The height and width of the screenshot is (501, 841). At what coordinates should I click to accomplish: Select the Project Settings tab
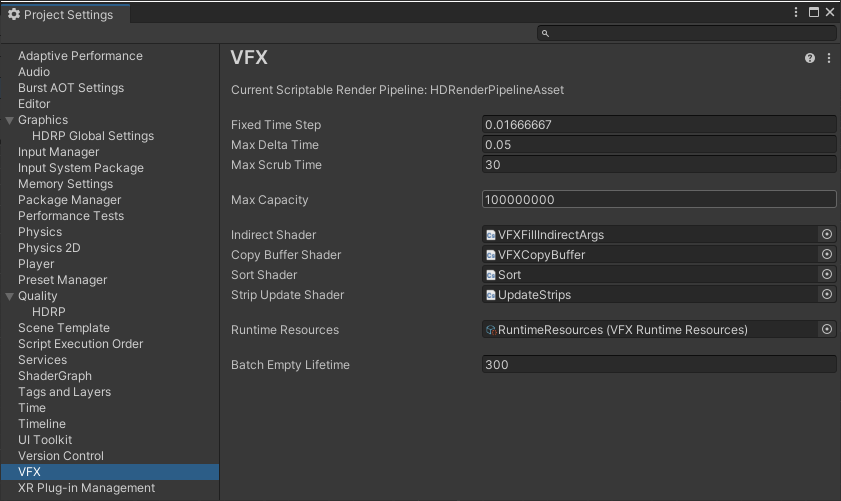click(60, 15)
